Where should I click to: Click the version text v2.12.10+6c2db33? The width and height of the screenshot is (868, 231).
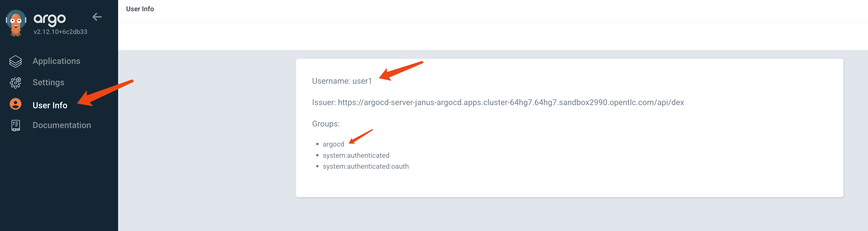pos(60,32)
